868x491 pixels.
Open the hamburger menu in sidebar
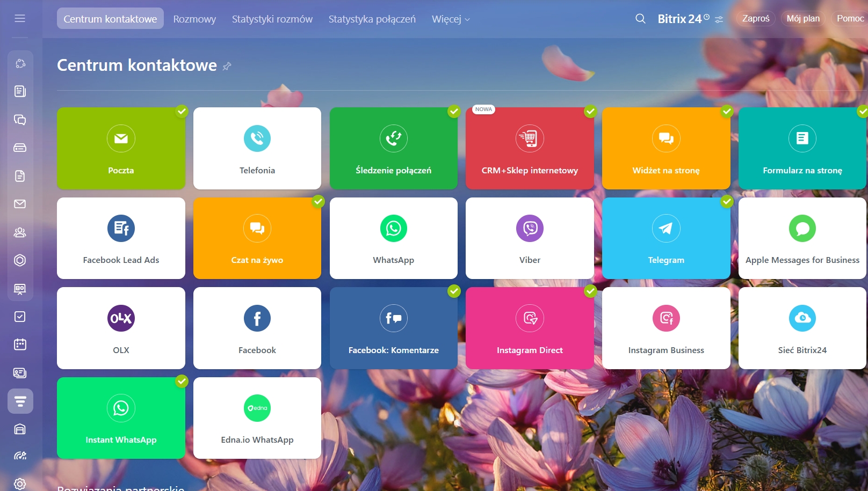pos(20,18)
